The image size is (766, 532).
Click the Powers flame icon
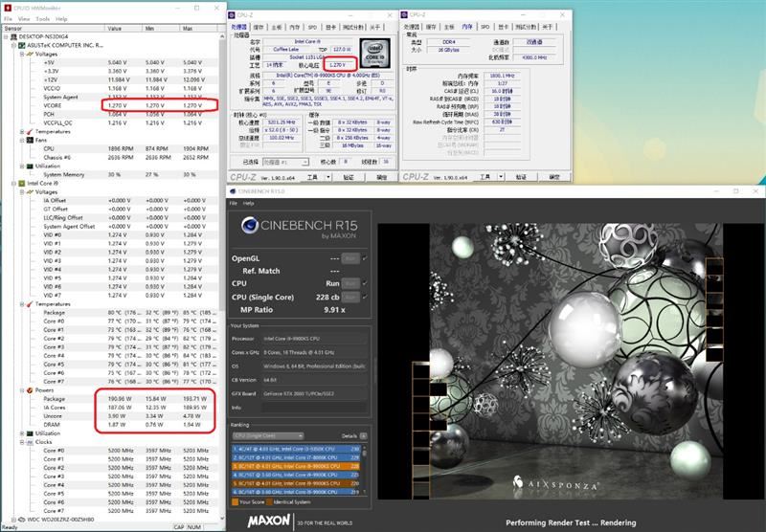(30, 390)
